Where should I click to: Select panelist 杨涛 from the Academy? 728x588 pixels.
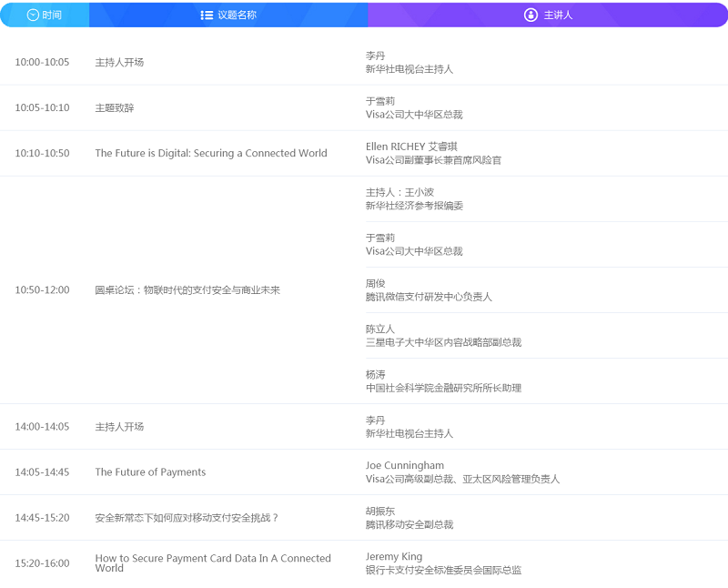tap(376, 374)
